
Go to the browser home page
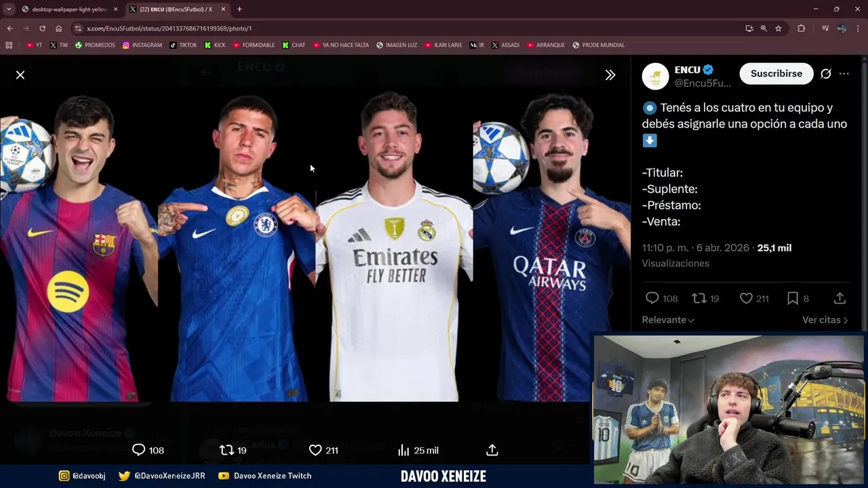tap(58, 28)
